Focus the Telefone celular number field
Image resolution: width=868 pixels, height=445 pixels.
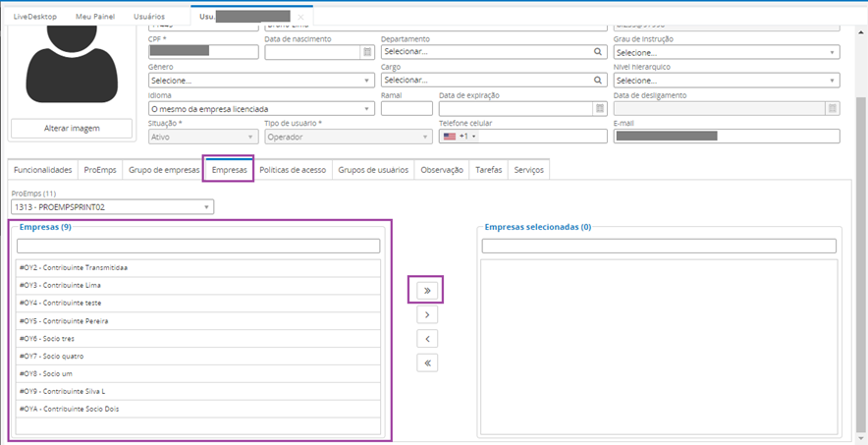542,137
